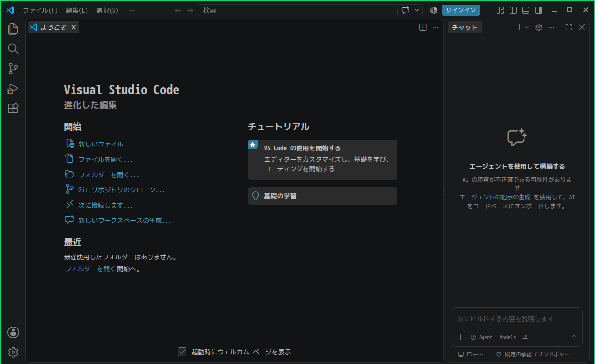This screenshot has height=364, width=595.
Task: Open the 選択(S) menu
Action: (107, 10)
